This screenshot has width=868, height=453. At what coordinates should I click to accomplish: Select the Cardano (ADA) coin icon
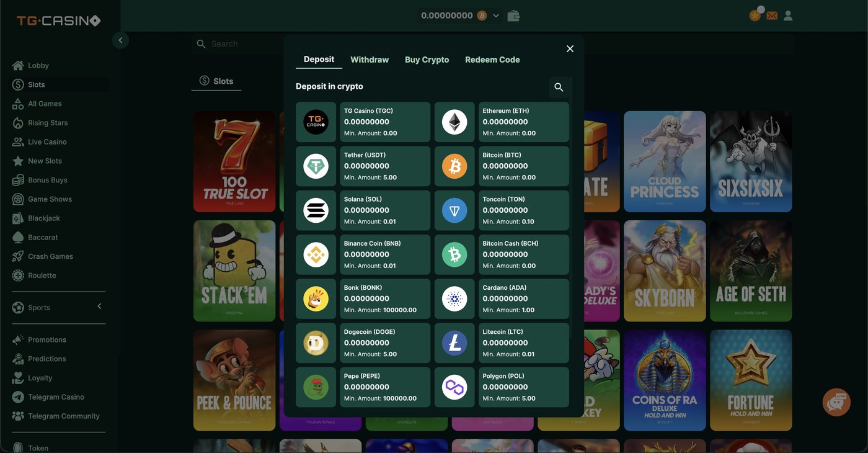pyautogui.click(x=454, y=298)
